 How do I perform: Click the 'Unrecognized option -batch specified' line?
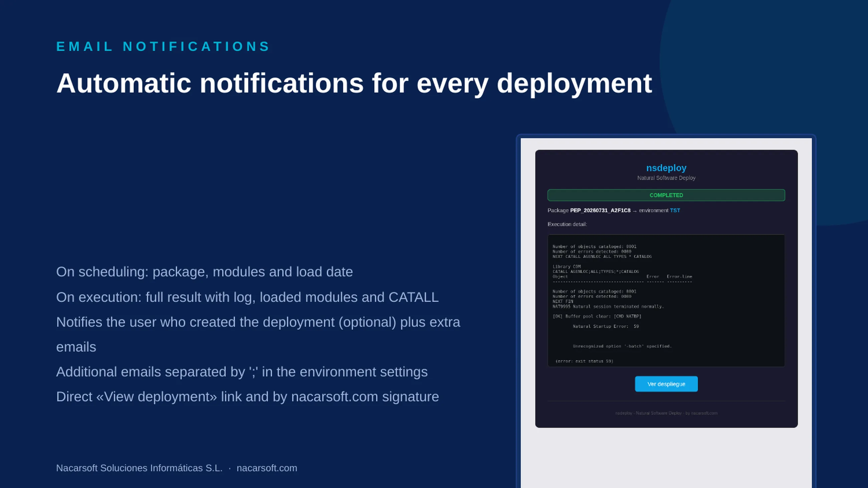pyautogui.click(x=622, y=346)
